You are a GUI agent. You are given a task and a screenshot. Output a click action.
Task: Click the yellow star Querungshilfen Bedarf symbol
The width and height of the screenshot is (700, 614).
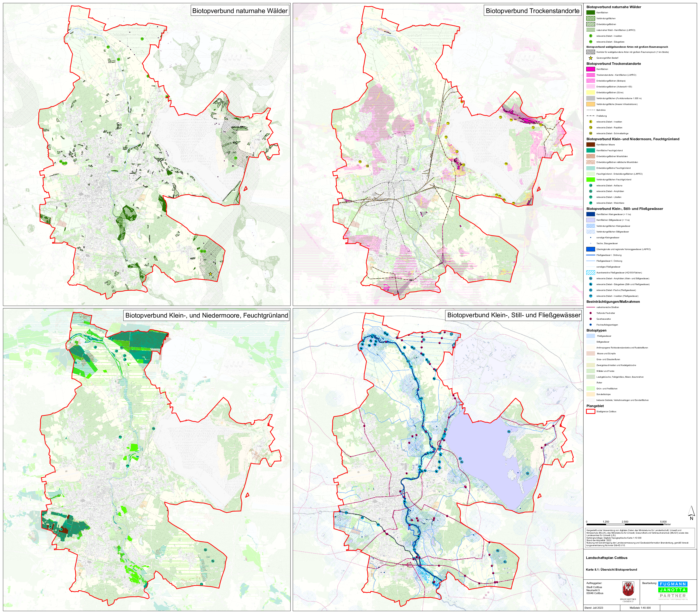591,58
